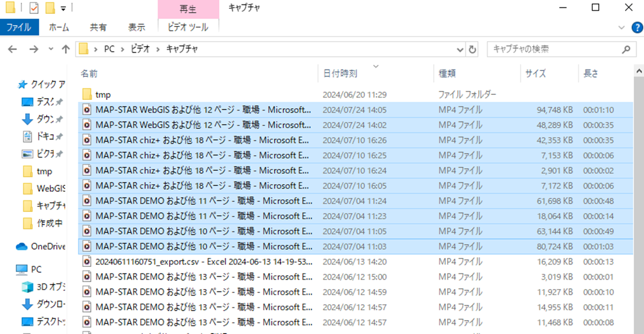Screen dimensions: 644x334
Task: Click video icon of file dated 2024/07/10 16:25
Action: [87, 155]
